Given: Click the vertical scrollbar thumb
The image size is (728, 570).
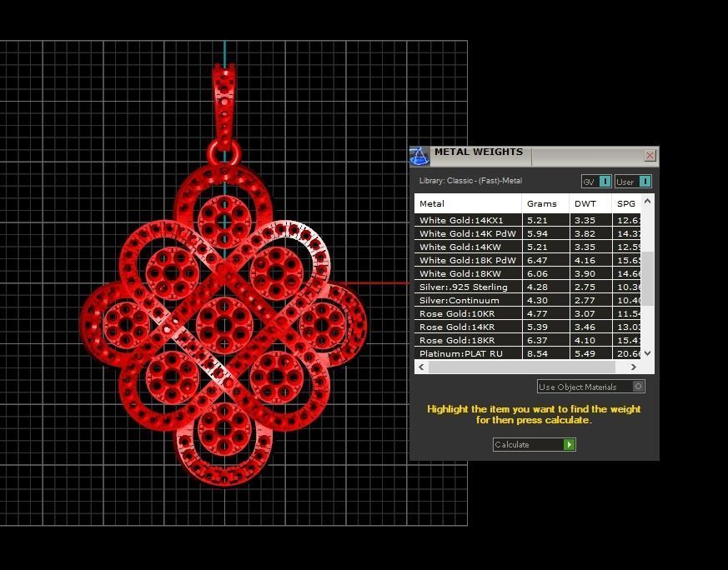Looking at the screenshot, I should [x=648, y=278].
